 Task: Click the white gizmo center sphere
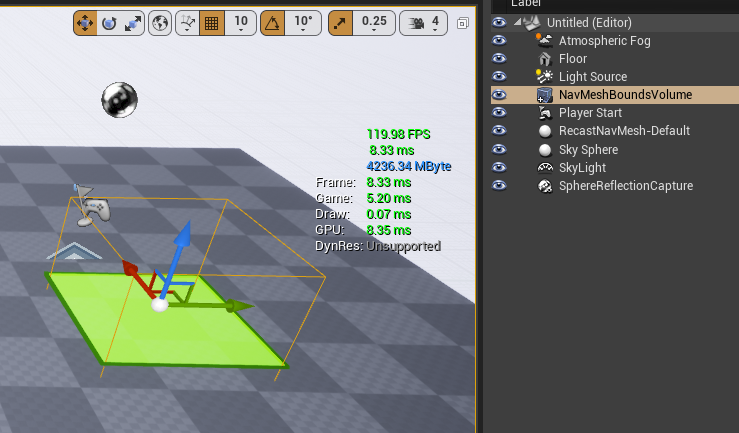click(160, 304)
